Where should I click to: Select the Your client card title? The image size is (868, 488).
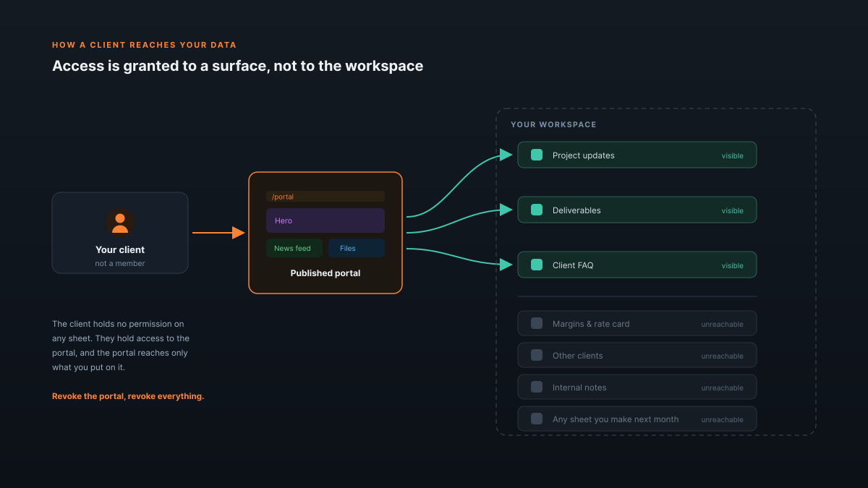(x=120, y=249)
